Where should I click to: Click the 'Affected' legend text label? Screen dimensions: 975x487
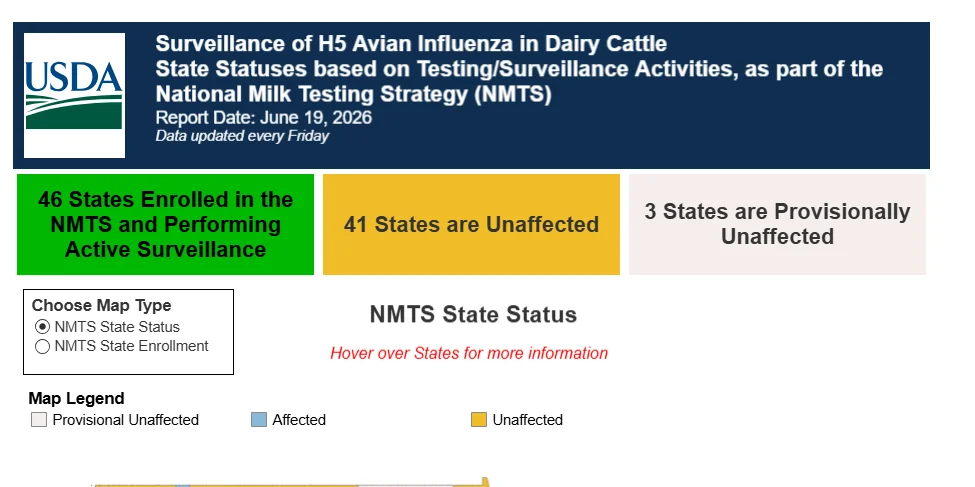click(x=299, y=420)
